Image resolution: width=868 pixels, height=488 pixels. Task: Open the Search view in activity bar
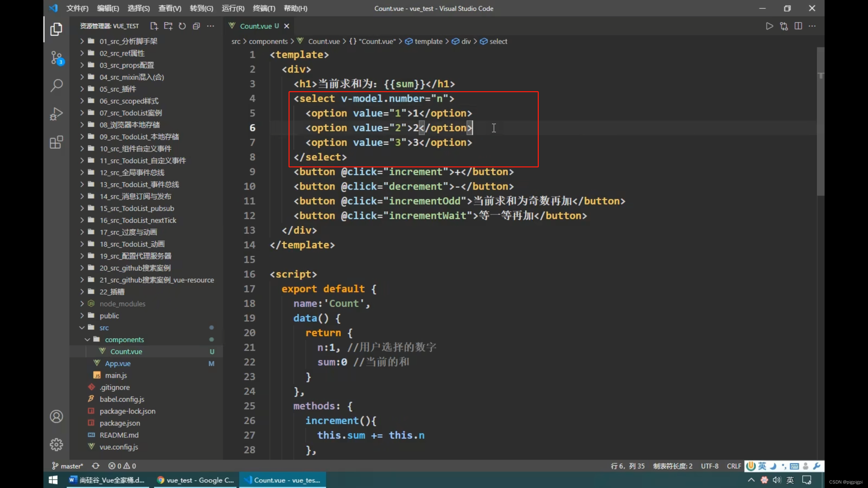click(x=56, y=85)
